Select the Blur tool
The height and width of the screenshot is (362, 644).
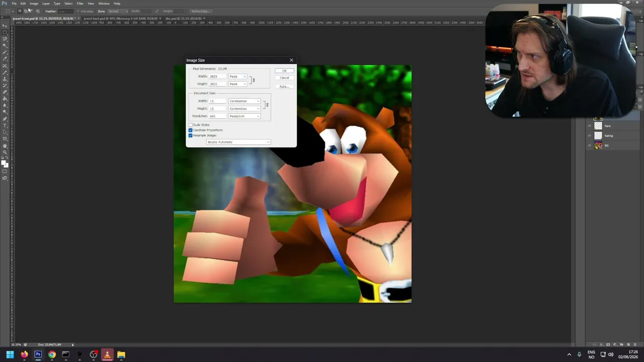click(x=5, y=105)
